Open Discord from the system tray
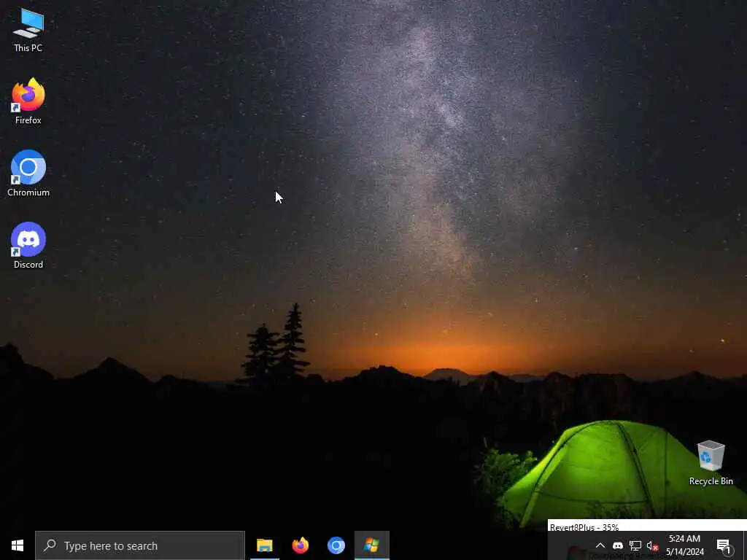This screenshot has height=560, width=747. coord(617,545)
